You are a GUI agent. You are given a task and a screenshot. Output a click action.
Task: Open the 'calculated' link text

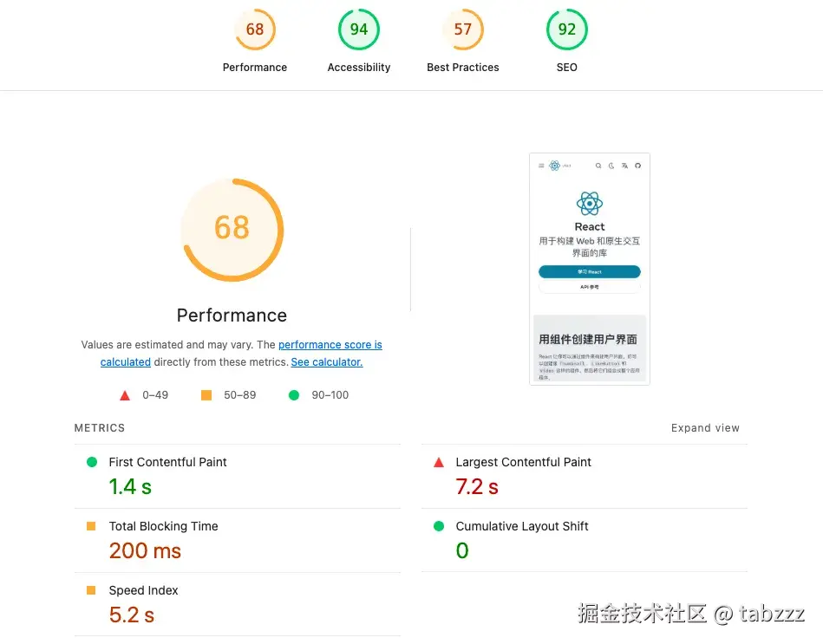pyautogui.click(x=126, y=361)
